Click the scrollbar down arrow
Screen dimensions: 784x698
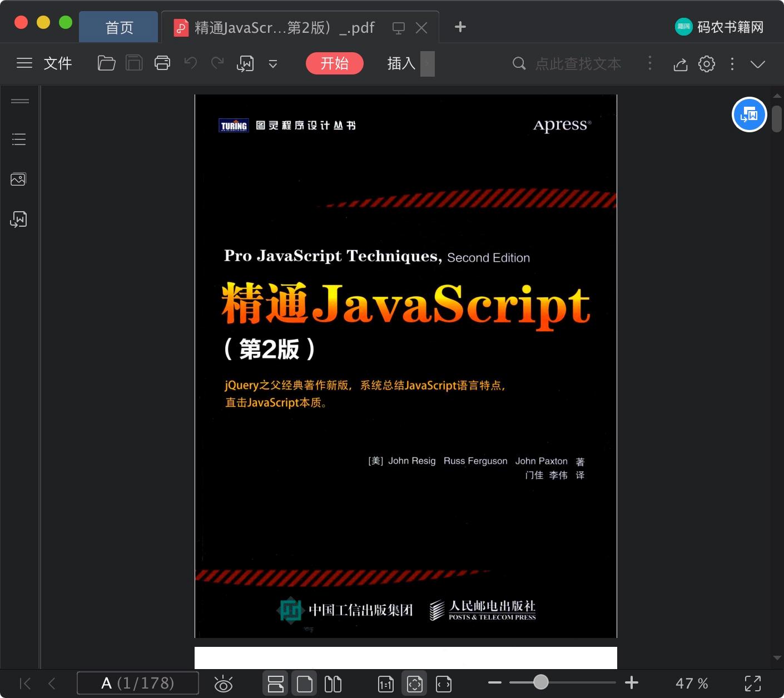click(777, 658)
